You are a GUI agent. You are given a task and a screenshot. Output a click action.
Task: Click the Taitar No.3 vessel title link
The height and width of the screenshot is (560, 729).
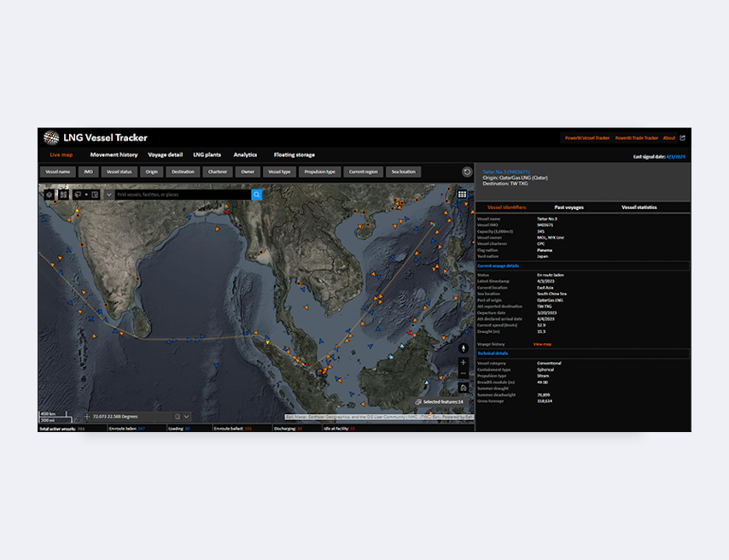(x=506, y=172)
